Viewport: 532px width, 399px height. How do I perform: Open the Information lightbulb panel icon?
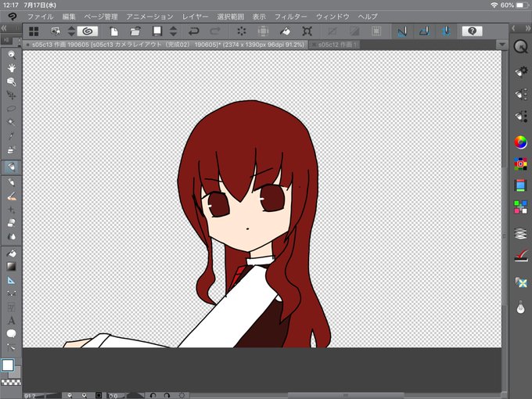pos(520,307)
